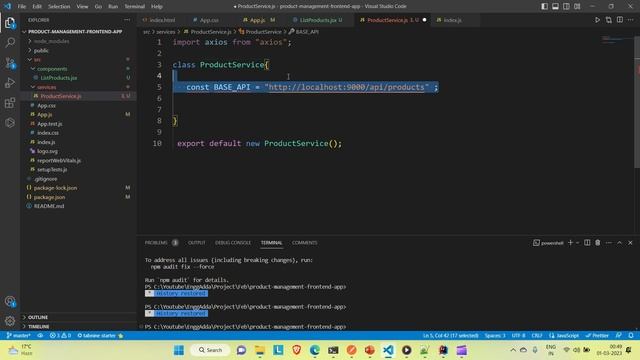Toggle the primary side bar layout icon
Screen dimensions: 640x360
(x=544, y=6)
